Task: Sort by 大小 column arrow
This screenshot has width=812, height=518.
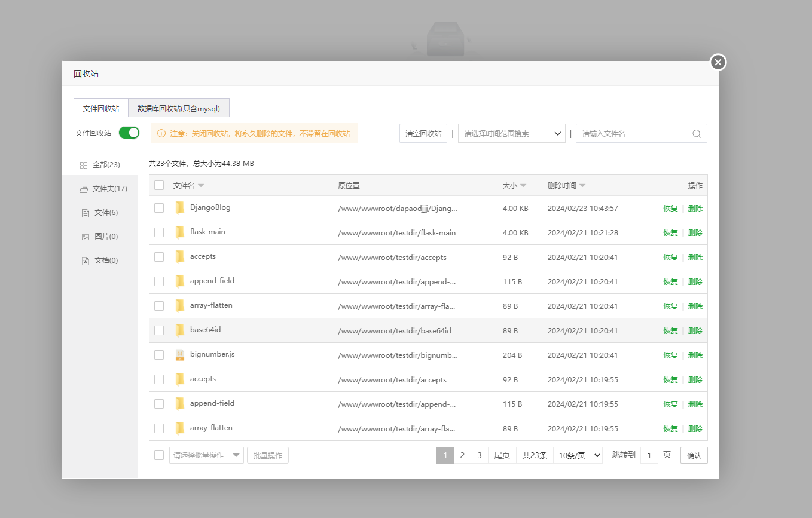Action: (523, 186)
